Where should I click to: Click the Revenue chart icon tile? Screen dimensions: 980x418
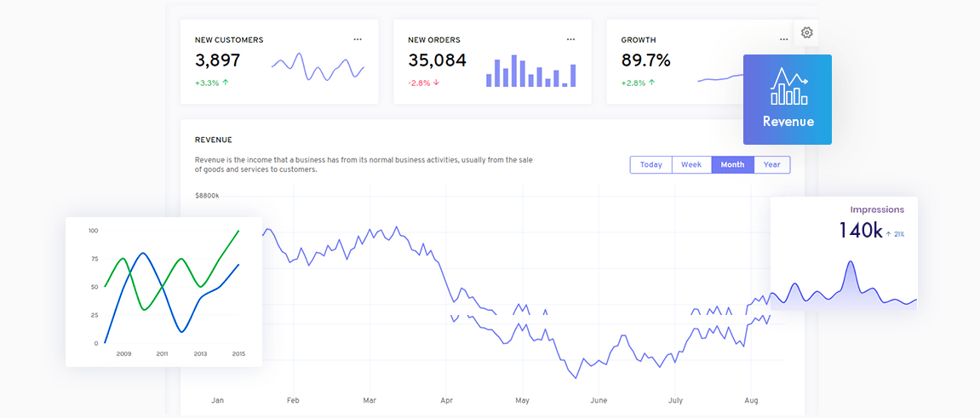(788, 100)
